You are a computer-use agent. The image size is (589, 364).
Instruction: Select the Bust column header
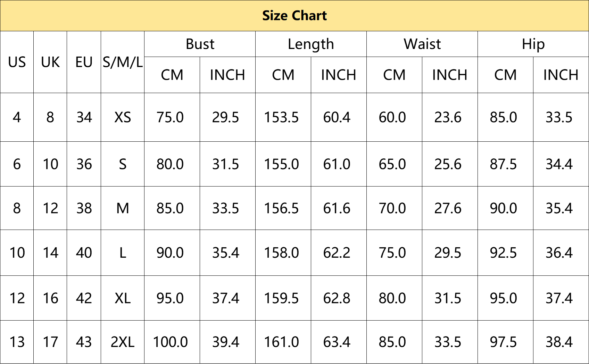point(200,44)
